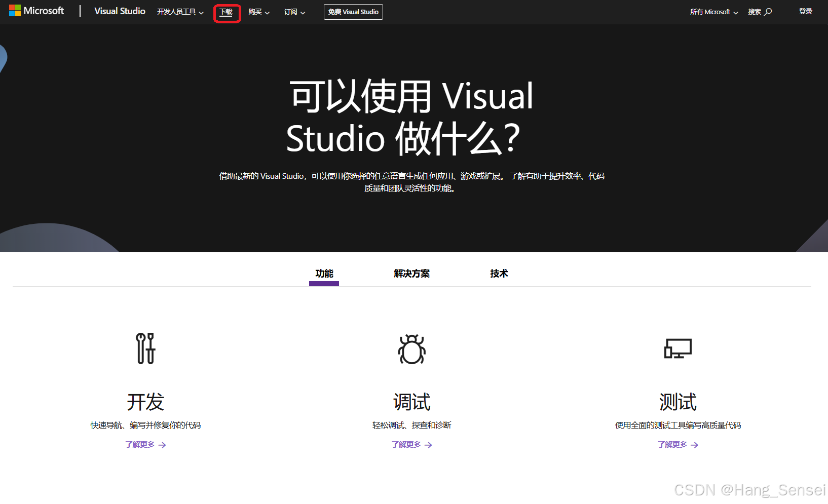
Task: Click the text 轻松调试、探查和诊断
Action: point(412,425)
